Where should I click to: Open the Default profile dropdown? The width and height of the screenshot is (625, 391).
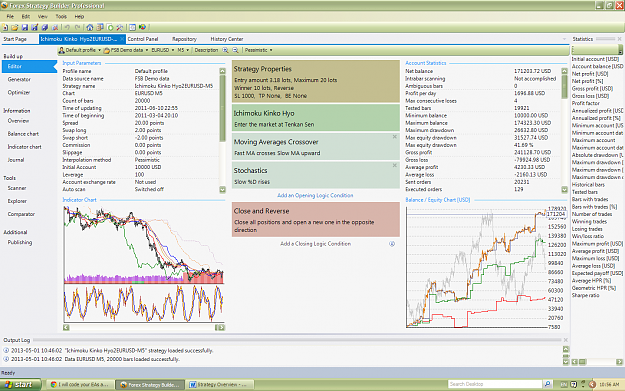point(80,50)
